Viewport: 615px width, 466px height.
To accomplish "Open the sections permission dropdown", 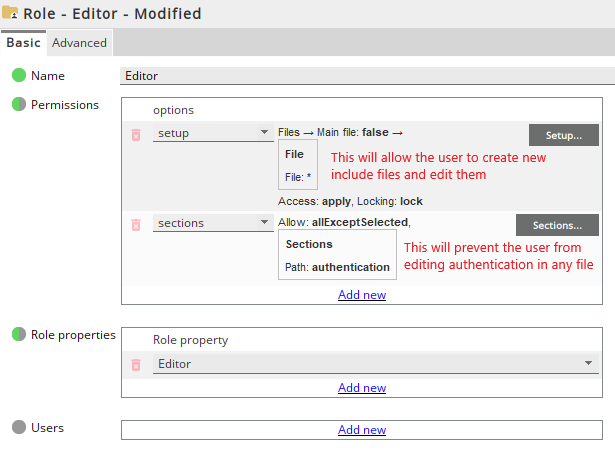I will [213, 223].
